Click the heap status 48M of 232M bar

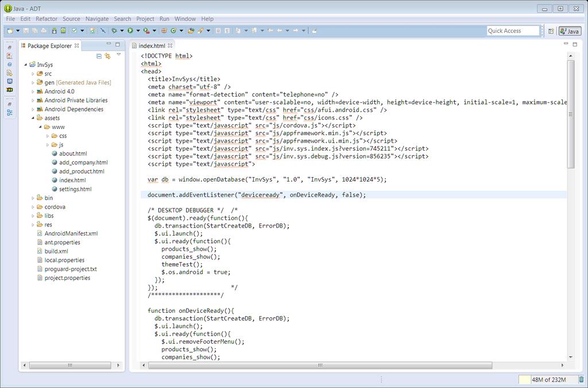(x=548, y=379)
